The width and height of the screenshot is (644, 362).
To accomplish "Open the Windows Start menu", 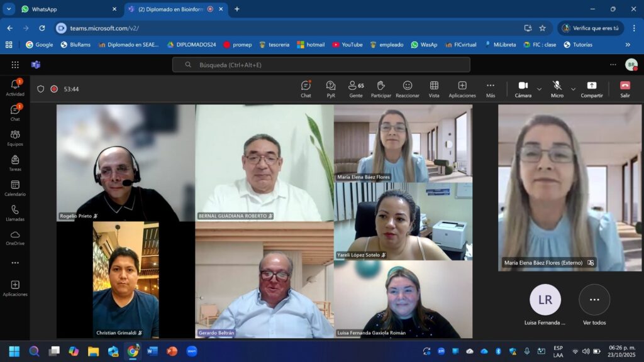I will [x=14, y=351].
